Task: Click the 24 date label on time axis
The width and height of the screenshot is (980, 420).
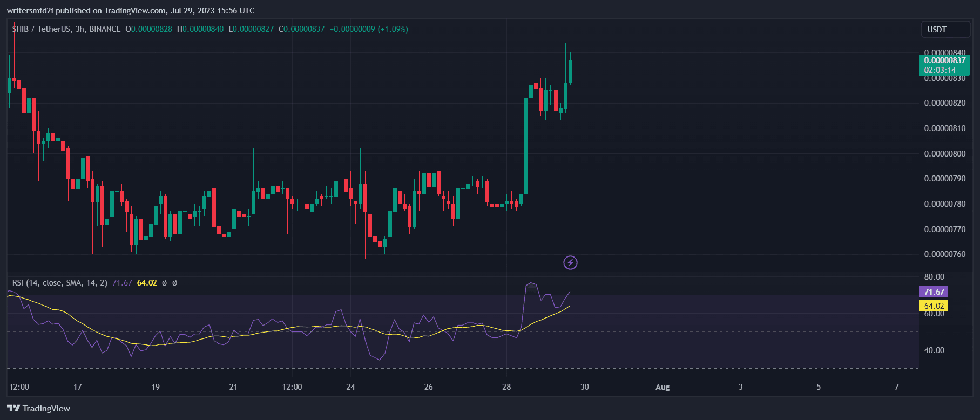Action: point(350,387)
